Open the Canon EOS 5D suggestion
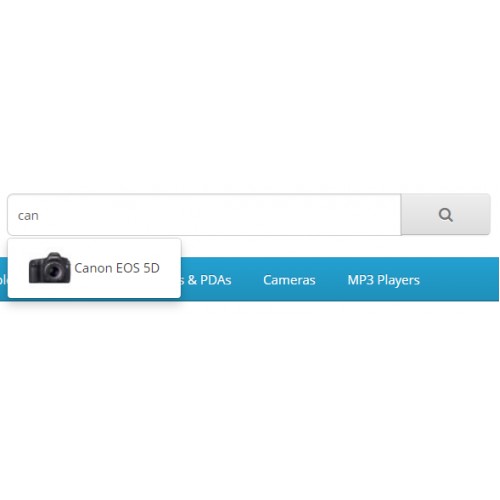 (94, 268)
